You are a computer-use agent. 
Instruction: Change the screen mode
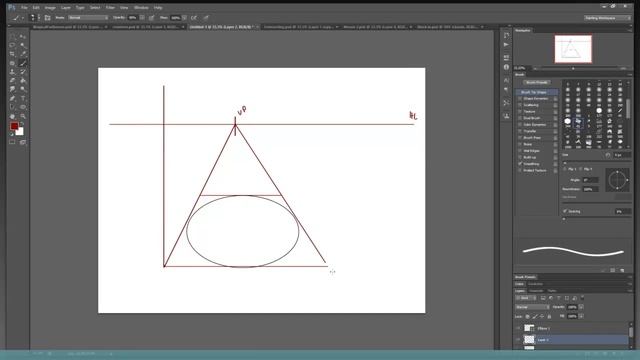point(23,142)
